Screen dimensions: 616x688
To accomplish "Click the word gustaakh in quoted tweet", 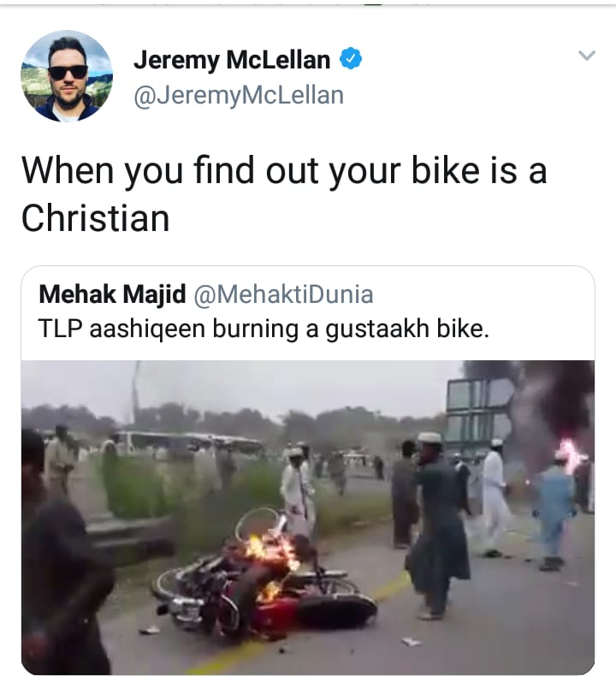I will 377,329.
